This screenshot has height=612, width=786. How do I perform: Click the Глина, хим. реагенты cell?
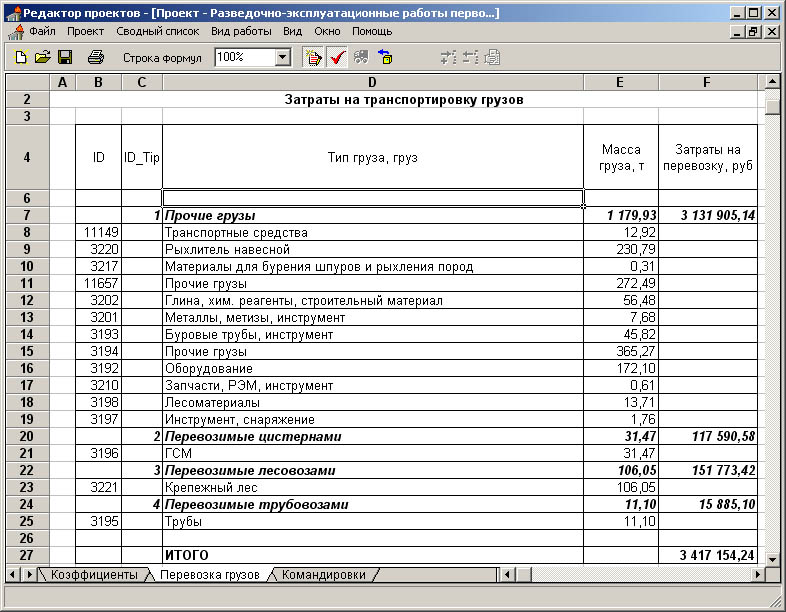373,301
